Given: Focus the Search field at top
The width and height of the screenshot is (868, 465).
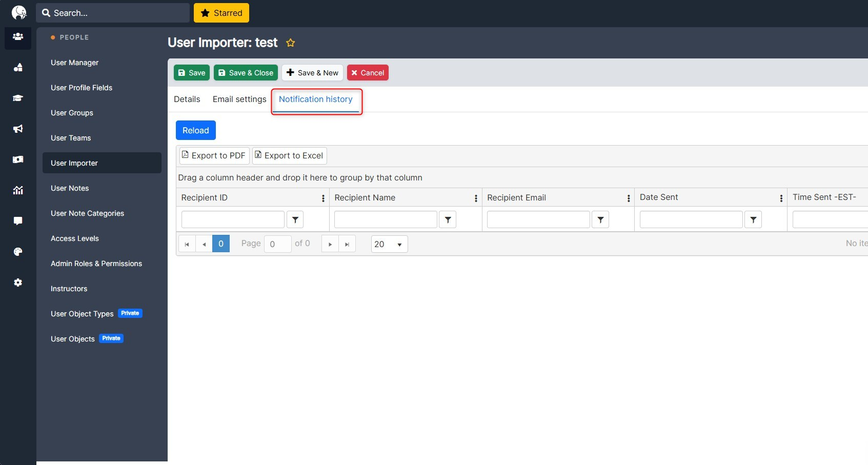Looking at the screenshot, I should (113, 13).
